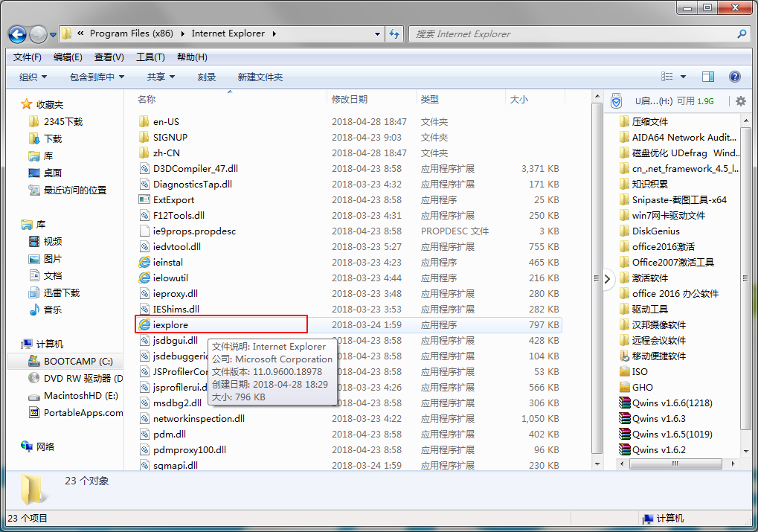
Task: Open 最近访问的位置 in the sidebar
Action: pyautogui.click(x=75, y=190)
